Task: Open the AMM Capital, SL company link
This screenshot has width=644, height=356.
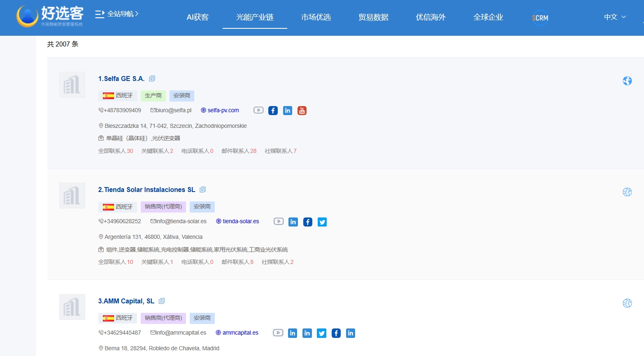Action: (126, 301)
